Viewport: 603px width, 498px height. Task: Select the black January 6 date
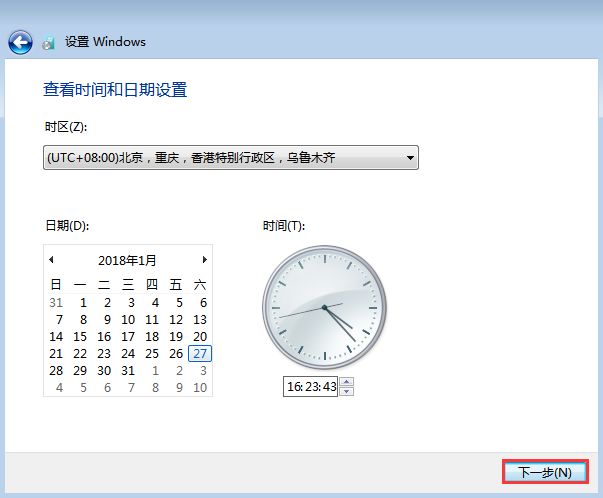(x=203, y=303)
